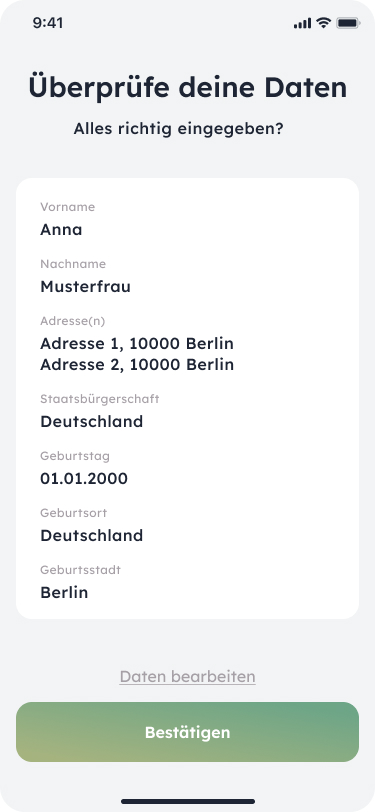Tap Adresse 1, 10000 Berlin line
This screenshot has width=375, height=812.
137,343
